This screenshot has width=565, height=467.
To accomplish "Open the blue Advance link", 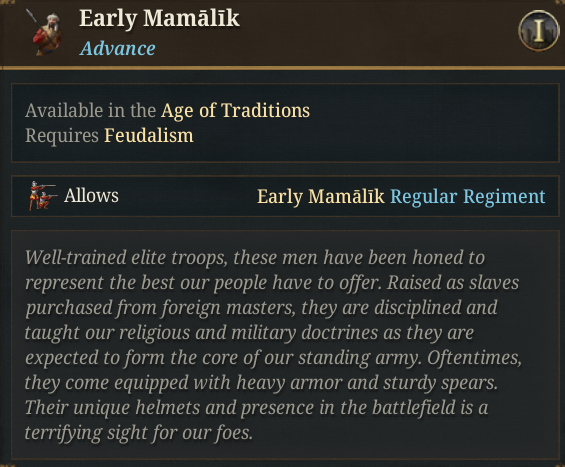I will 117,48.
